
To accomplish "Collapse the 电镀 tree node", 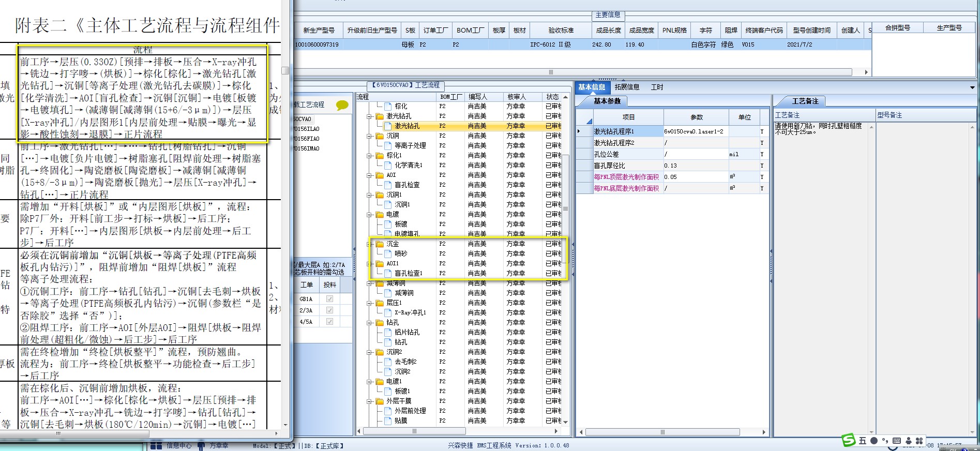I will point(370,215).
